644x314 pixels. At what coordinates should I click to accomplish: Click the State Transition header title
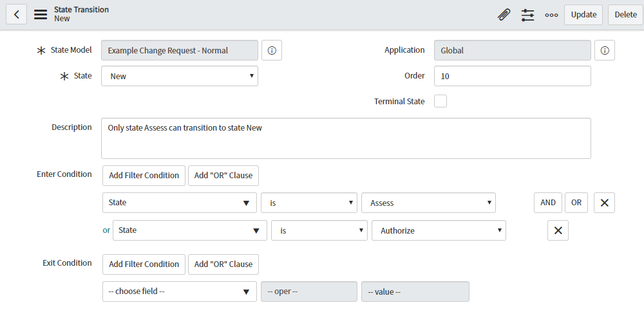(x=81, y=10)
